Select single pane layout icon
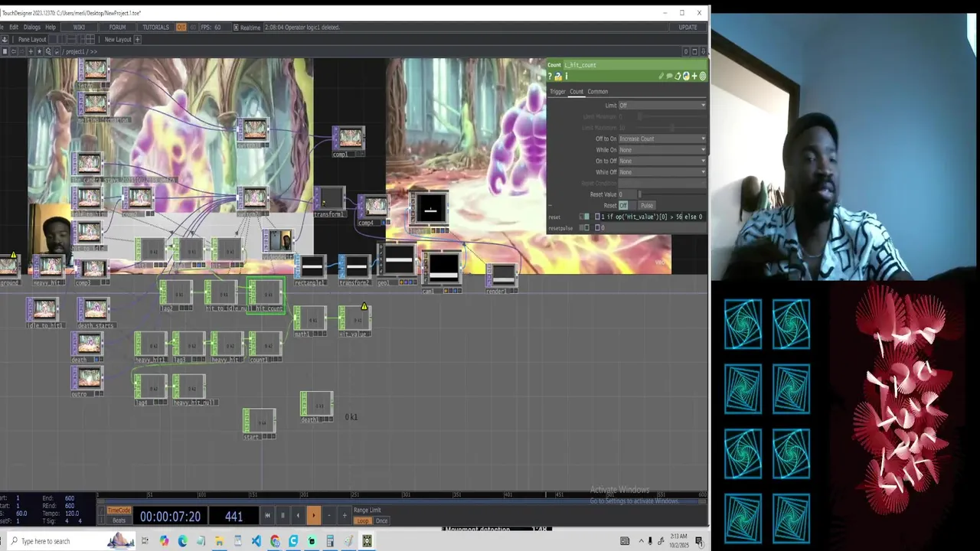Screen dimensions: 980x551 point(53,40)
